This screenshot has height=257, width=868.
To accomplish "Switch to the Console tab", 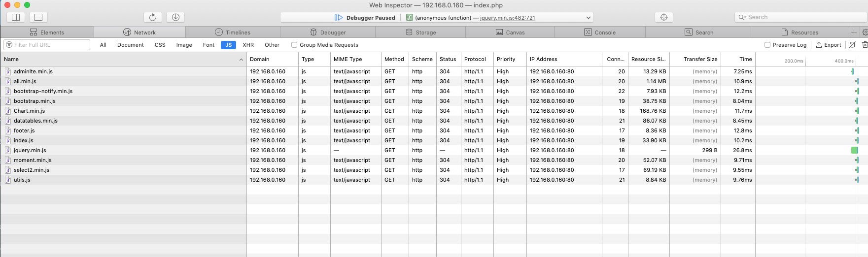I will 600,32.
